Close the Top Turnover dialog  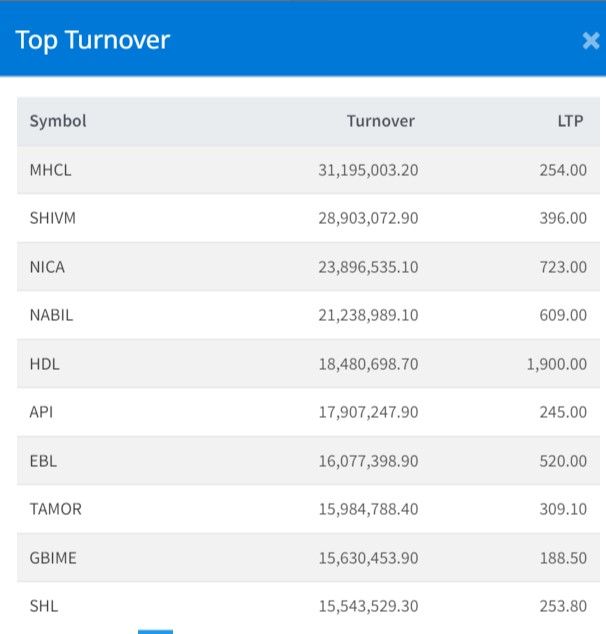590,41
